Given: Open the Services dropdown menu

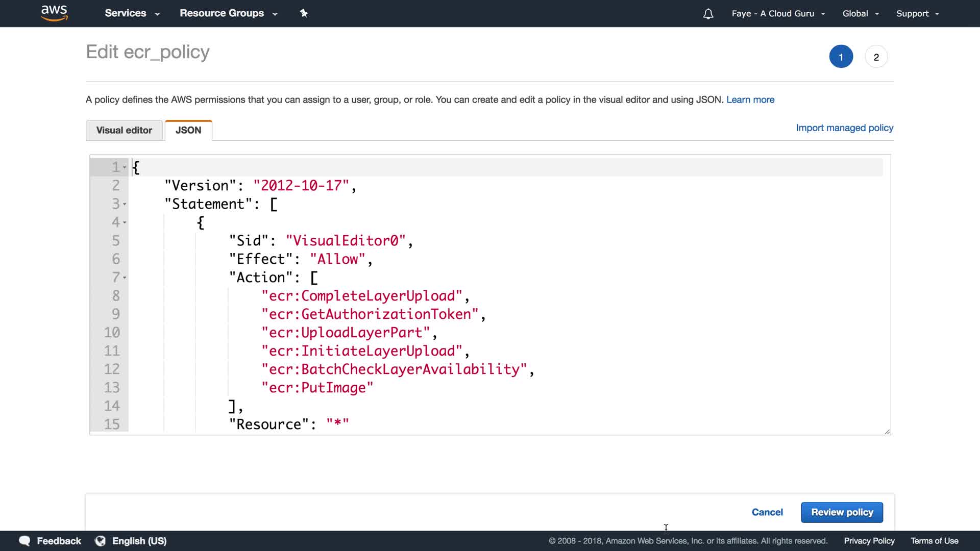Looking at the screenshot, I should coord(132,13).
